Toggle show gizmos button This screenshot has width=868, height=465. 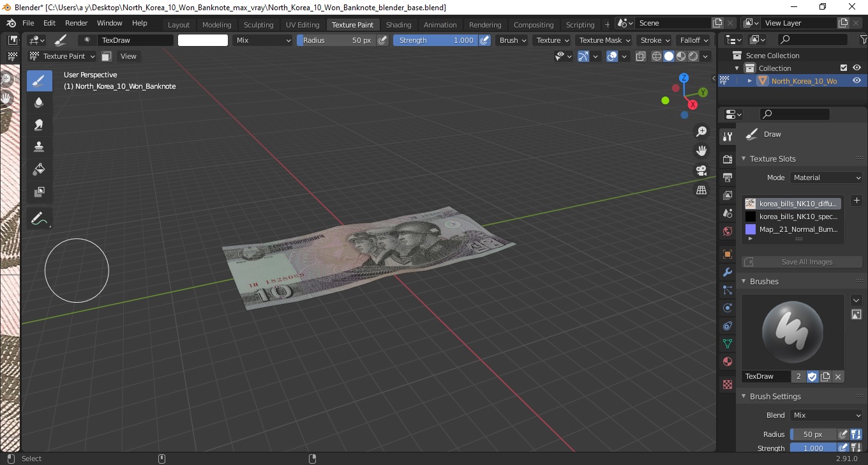click(583, 56)
